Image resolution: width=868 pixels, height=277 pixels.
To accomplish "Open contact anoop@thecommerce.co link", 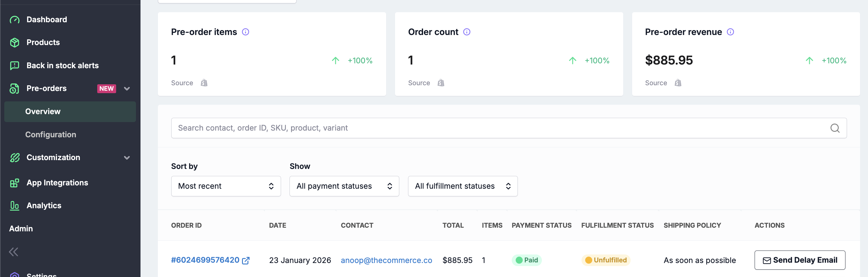I will click(x=386, y=260).
